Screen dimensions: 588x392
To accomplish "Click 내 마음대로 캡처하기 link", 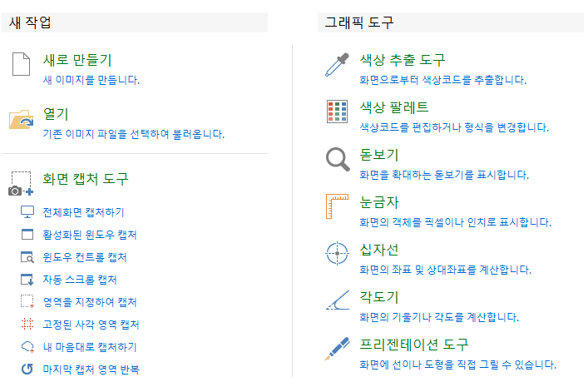I will tap(90, 347).
